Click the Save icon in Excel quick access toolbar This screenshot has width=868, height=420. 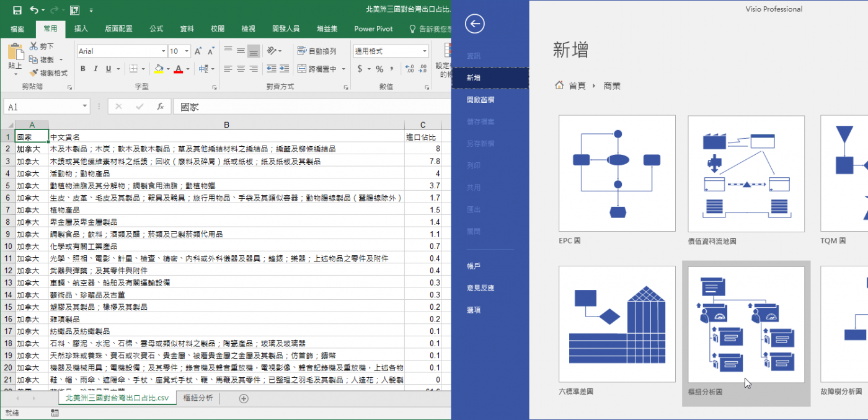coord(17,10)
